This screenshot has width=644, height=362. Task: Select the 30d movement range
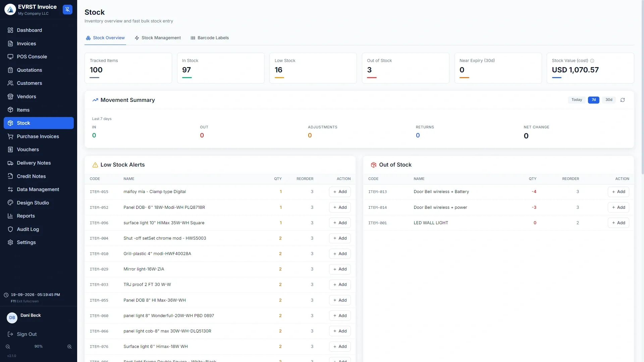[x=609, y=100]
